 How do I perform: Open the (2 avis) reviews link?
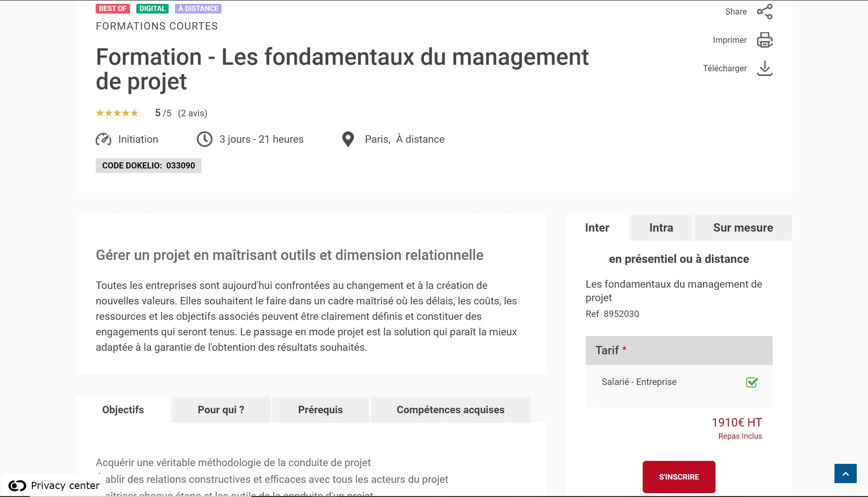point(193,113)
